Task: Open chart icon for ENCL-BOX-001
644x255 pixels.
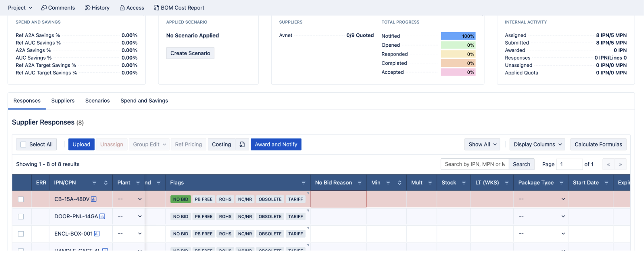Action: click(97, 234)
